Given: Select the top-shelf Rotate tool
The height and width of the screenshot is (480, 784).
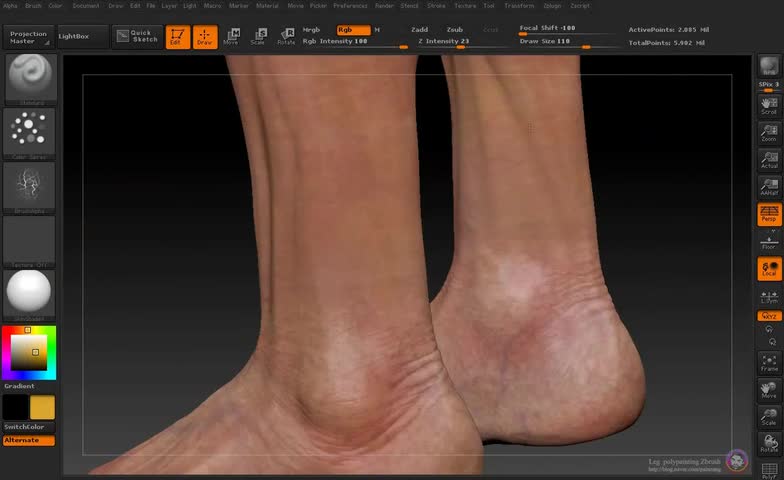Looking at the screenshot, I should (286, 37).
